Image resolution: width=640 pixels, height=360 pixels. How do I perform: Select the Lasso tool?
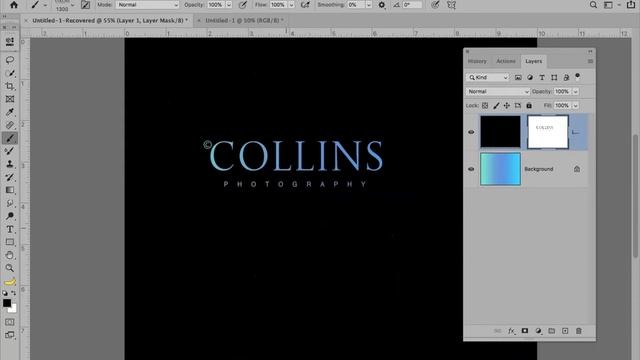tap(10, 60)
